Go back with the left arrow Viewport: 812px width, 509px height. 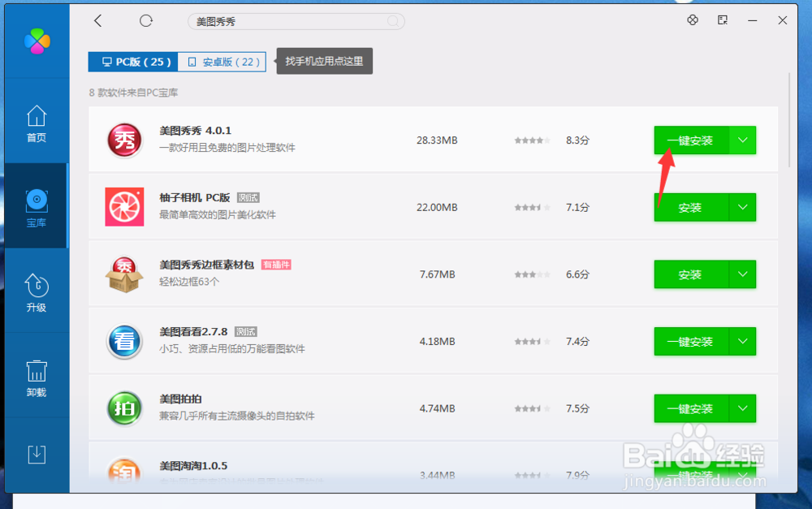(x=98, y=21)
